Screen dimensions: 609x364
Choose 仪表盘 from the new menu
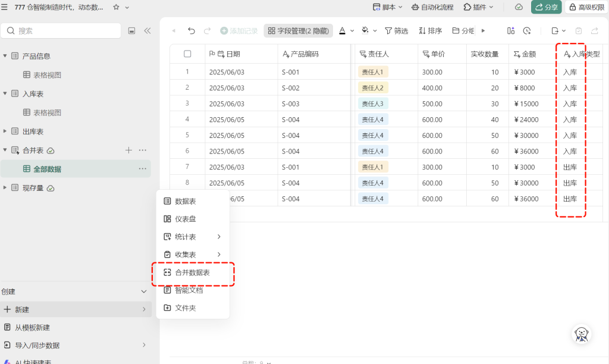point(193,219)
